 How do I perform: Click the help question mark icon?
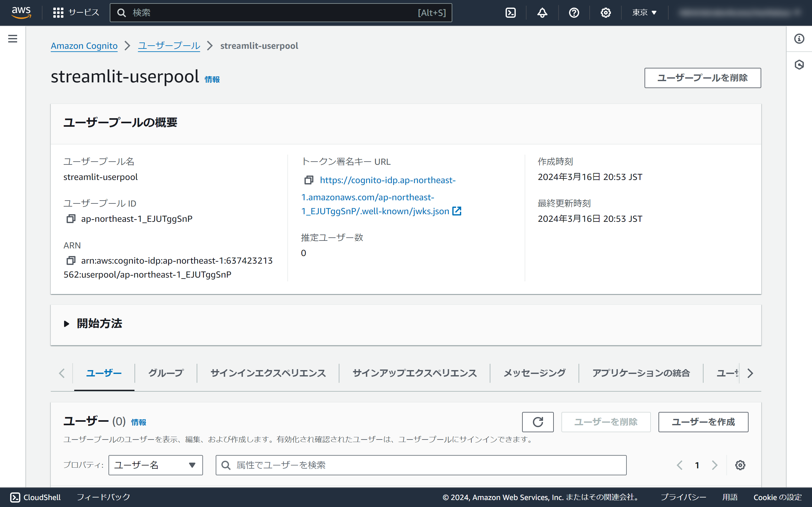coord(574,13)
